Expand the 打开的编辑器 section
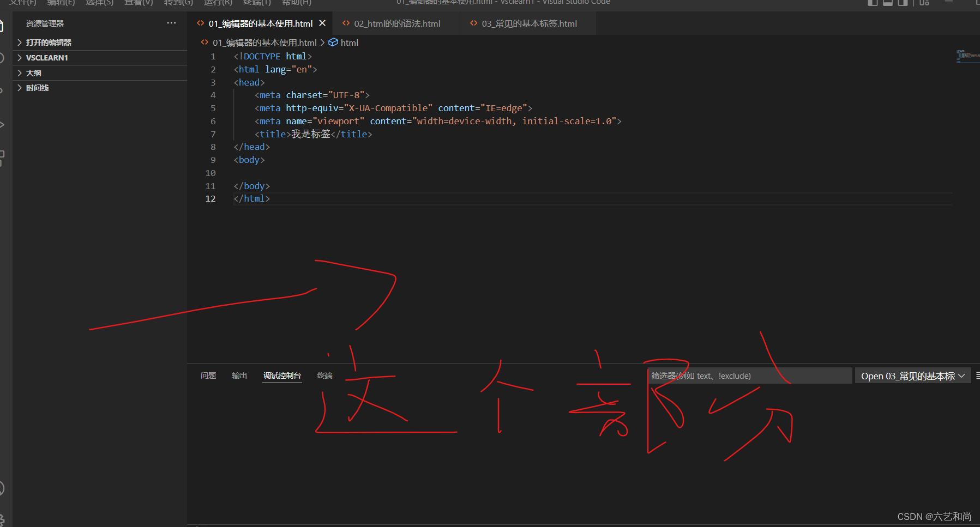 click(100, 43)
